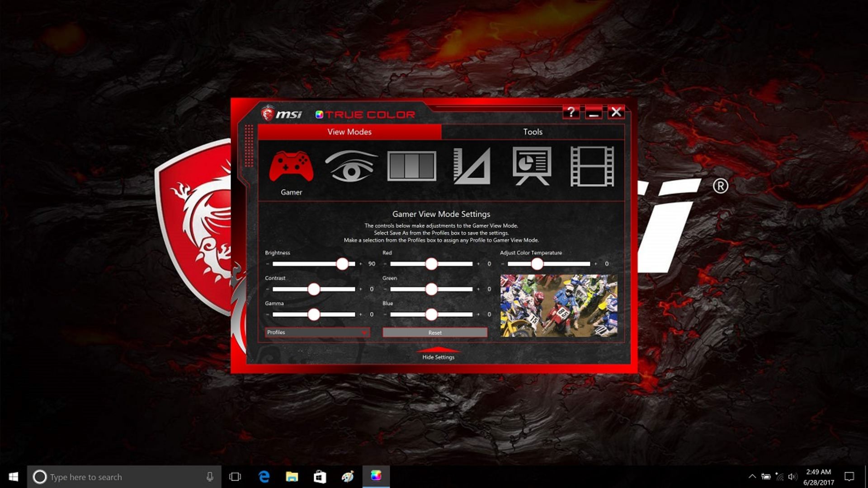This screenshot has height=488, width=868.
Task: Decrease Green with the minus sign
Action: pyautogui.click(x=385, y=289)
